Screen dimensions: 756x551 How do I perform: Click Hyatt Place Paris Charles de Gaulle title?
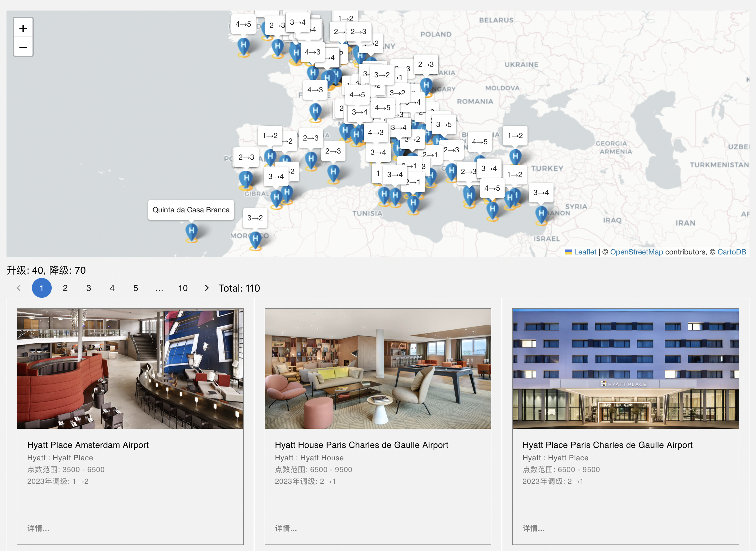tap(607, 445)
